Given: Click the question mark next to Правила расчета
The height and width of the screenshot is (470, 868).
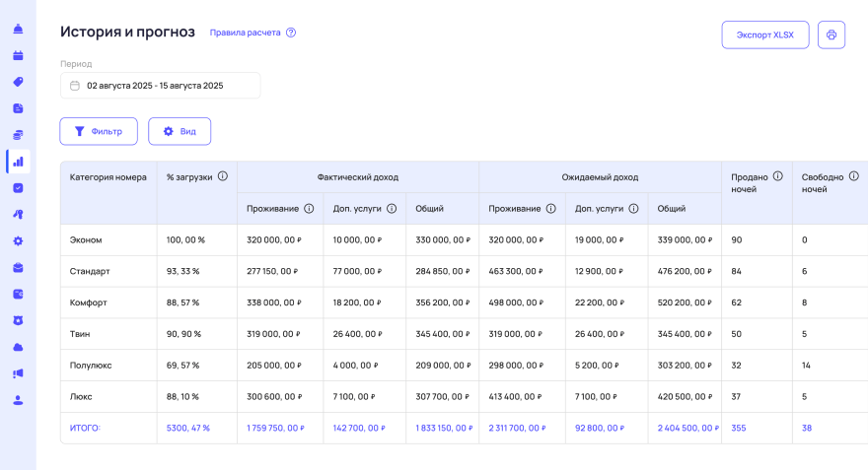Looking at the screenshot, I should pyautogui.click(x=291, y=33).
